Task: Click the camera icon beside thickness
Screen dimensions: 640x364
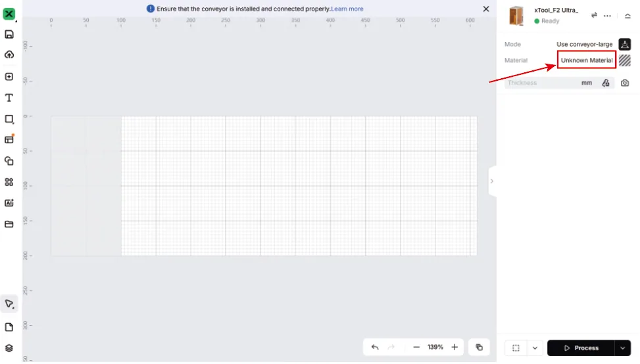Action: 624,83
